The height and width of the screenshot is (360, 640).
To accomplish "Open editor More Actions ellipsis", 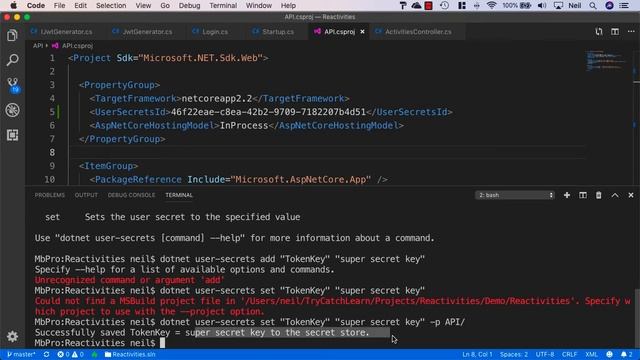I will 631,31.
